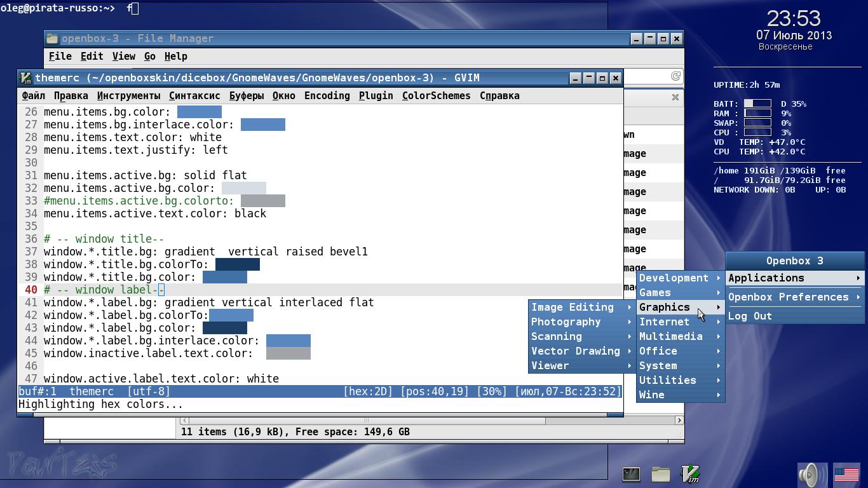This screenshot has width=868, height=488.
Task: Click the swatch after menu.items.bg.interlace.color on line 27
Action: 263,125
